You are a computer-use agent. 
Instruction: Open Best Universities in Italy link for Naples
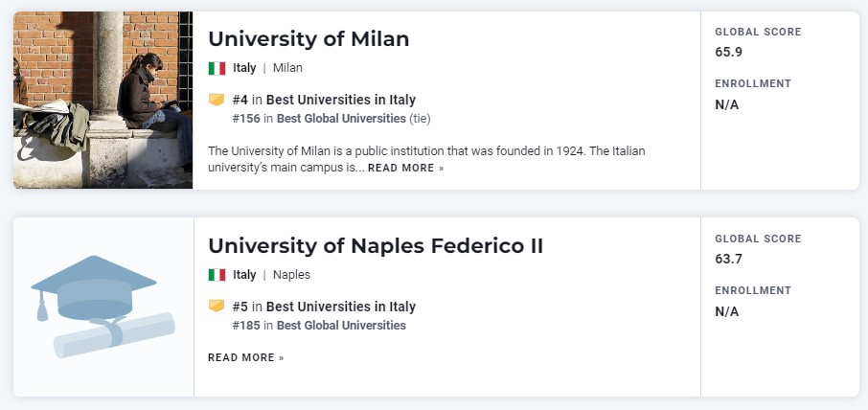click(x=341, y=307)
